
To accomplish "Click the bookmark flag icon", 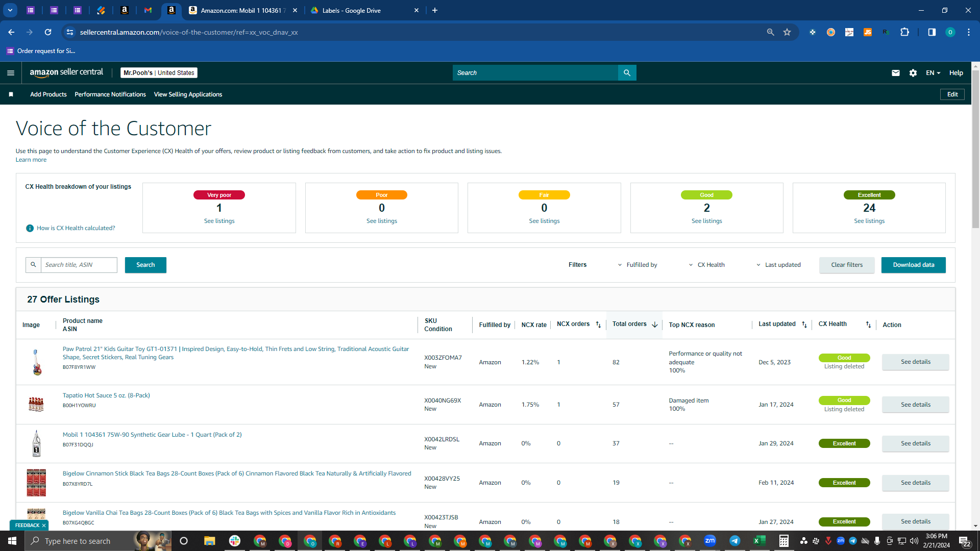I will pos(11,94).
